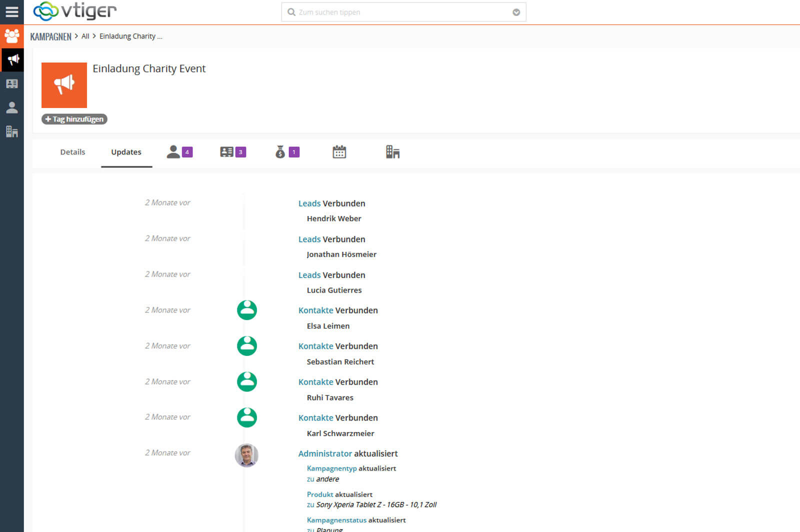Switch to the Details tab

point(72,152)
